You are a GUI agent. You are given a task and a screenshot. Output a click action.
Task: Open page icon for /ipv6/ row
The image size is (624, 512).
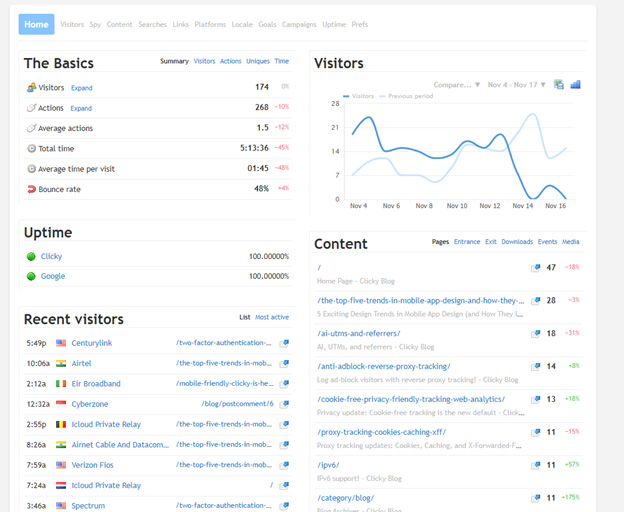point(536,465)
